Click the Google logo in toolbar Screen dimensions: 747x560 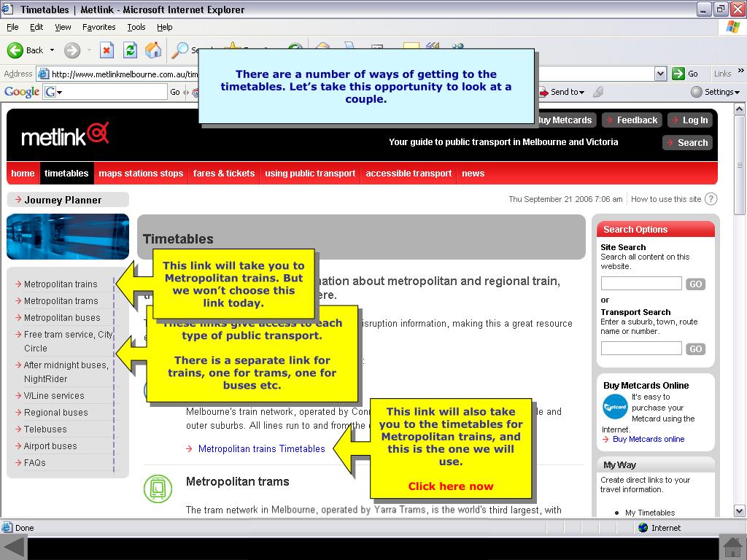pos(22,92)
